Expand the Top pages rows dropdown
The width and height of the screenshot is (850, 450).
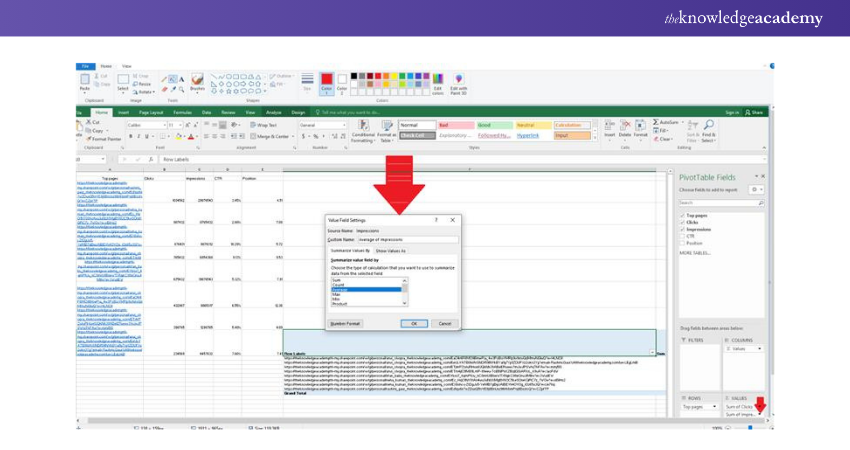pos(715,407)
